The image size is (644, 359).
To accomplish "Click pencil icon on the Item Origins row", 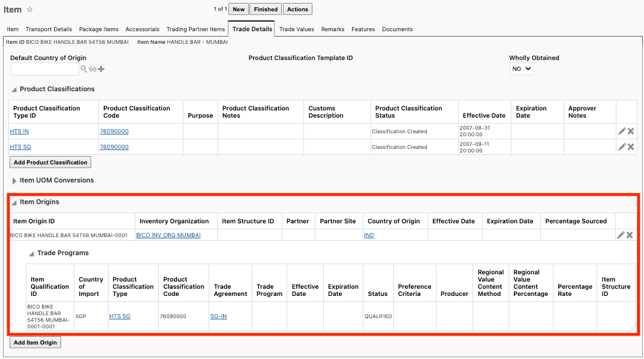I will [621, 235].
